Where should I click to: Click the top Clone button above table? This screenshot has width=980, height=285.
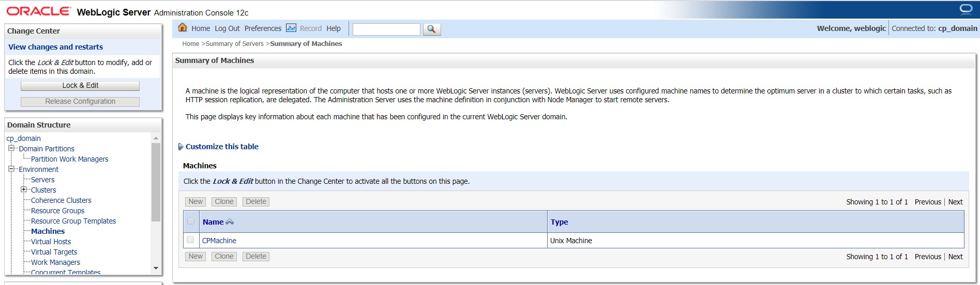[224, 202]
